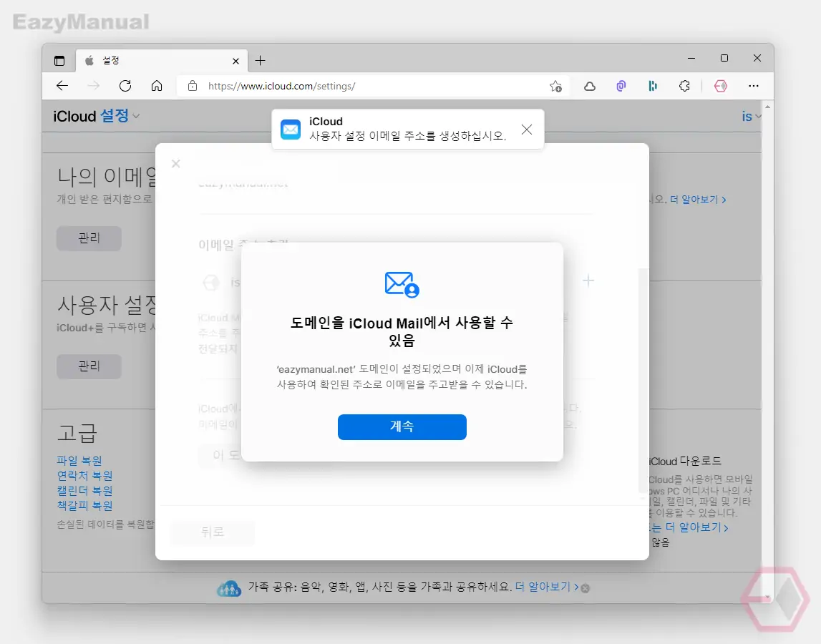
Task: Close the 설정 tab
Action: pyautogui.click(x=235, y=62)
